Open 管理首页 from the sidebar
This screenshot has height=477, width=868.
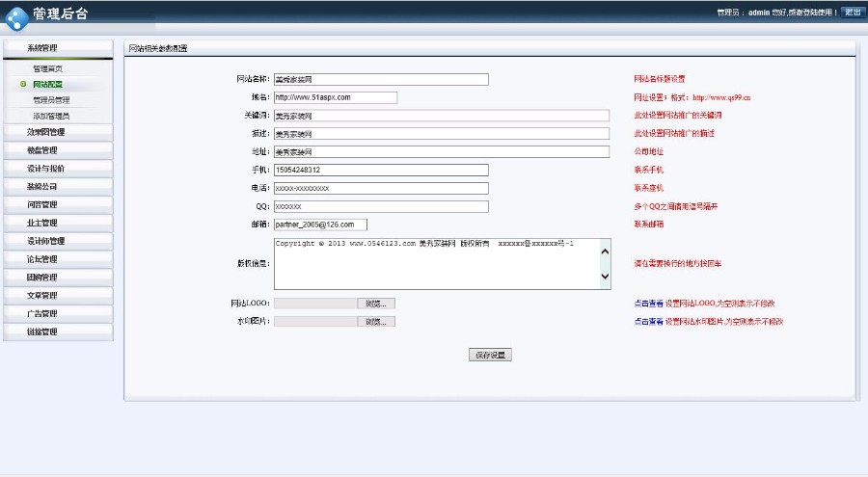pos(48,69)
